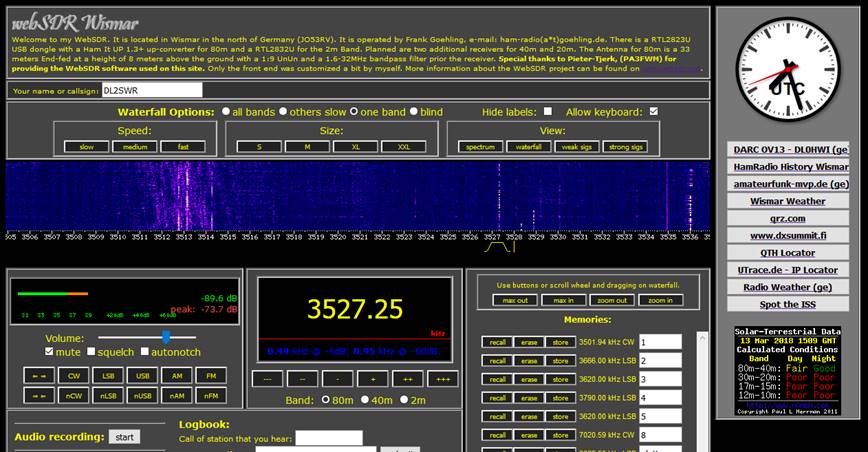Image resolution: width=868 pixels, height=452 pixels.
Task: Uncheck the mute checkbox
Action: pos(50,352)
